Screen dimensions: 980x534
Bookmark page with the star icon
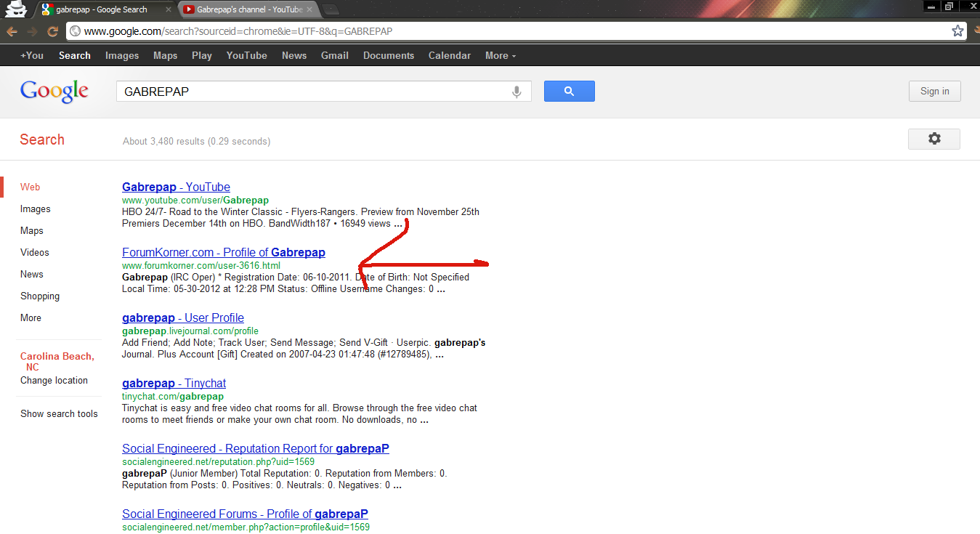click(957, 31)
